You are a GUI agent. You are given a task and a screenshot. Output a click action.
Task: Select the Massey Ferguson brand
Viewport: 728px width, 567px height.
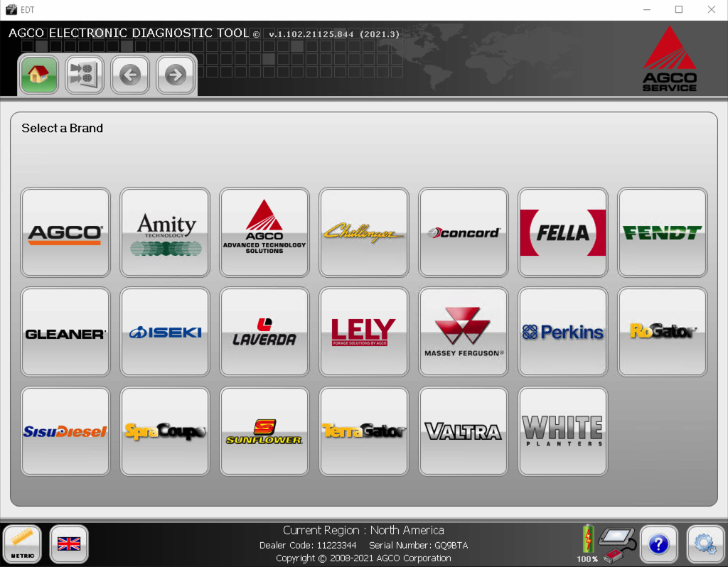[464, 332]
